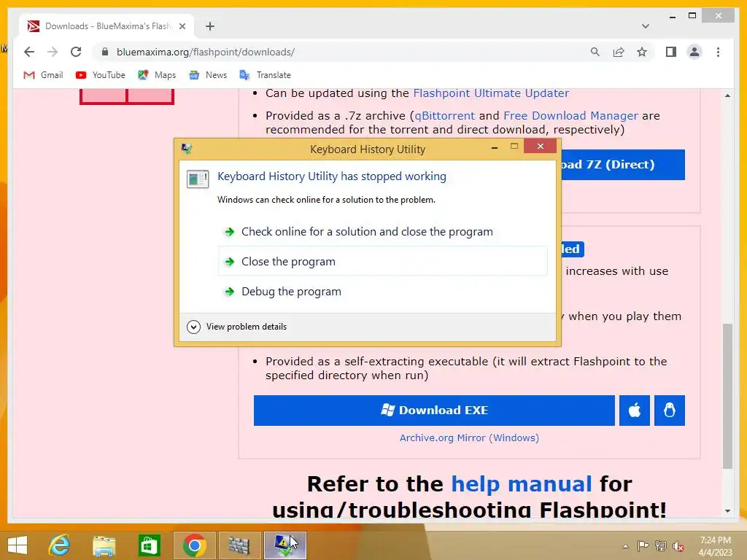Choose Debug the program option
747x560 pixels.
click(382, 292)
